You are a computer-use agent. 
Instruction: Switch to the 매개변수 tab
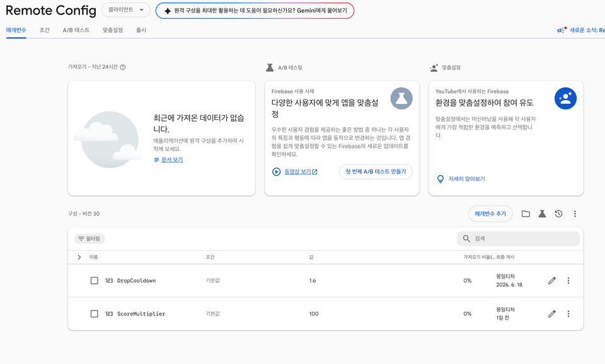click(16, 30)
